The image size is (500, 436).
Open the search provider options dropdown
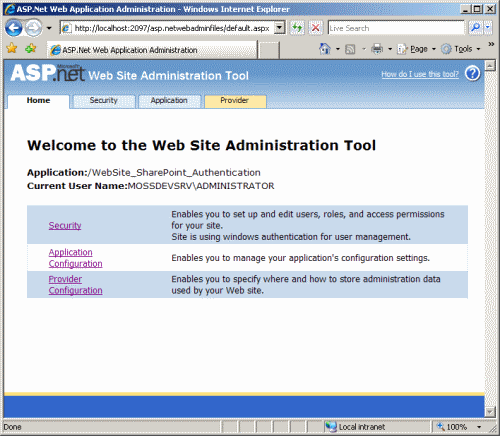pos(488,28)
